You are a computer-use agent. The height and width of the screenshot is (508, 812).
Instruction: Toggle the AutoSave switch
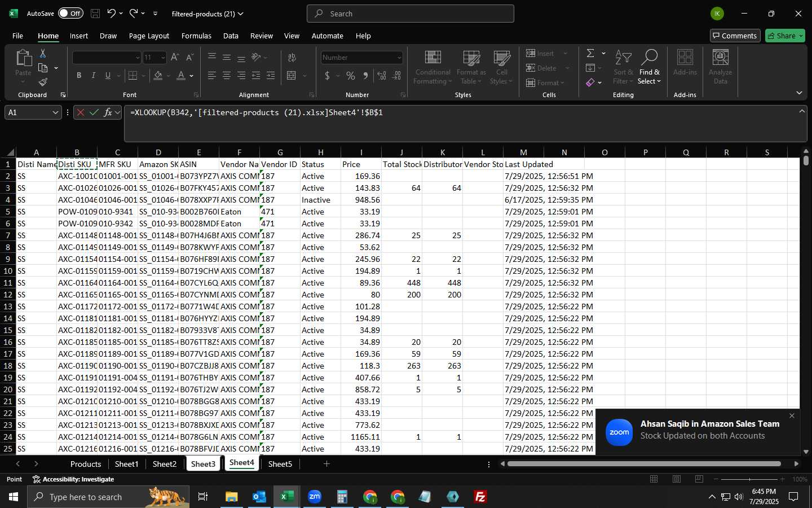70,14
